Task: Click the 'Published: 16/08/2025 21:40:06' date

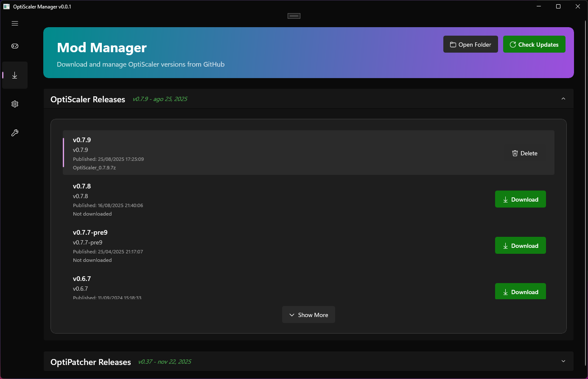Action: [108, 205]
